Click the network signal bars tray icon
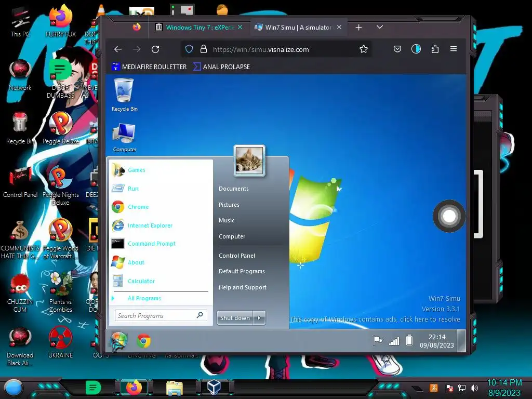Screen dimensions: 532x399 (x=394, y=341)
